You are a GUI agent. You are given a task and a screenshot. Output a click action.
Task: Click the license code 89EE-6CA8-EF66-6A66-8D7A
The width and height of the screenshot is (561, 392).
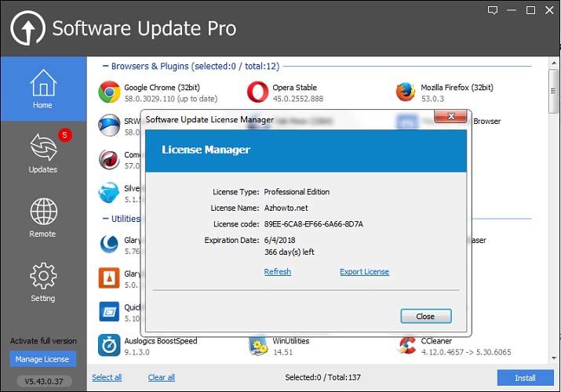coord(313,224)
